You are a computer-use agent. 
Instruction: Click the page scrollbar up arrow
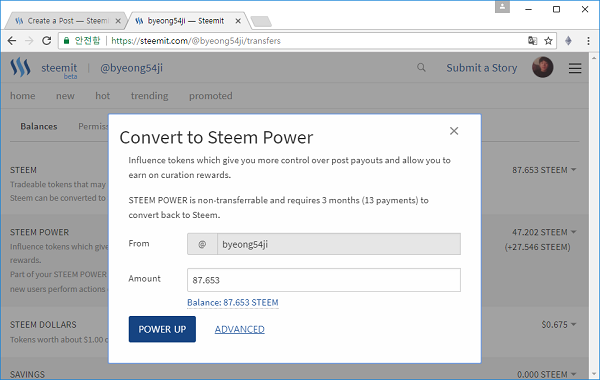pyautogui.click(x=594, y=58)
